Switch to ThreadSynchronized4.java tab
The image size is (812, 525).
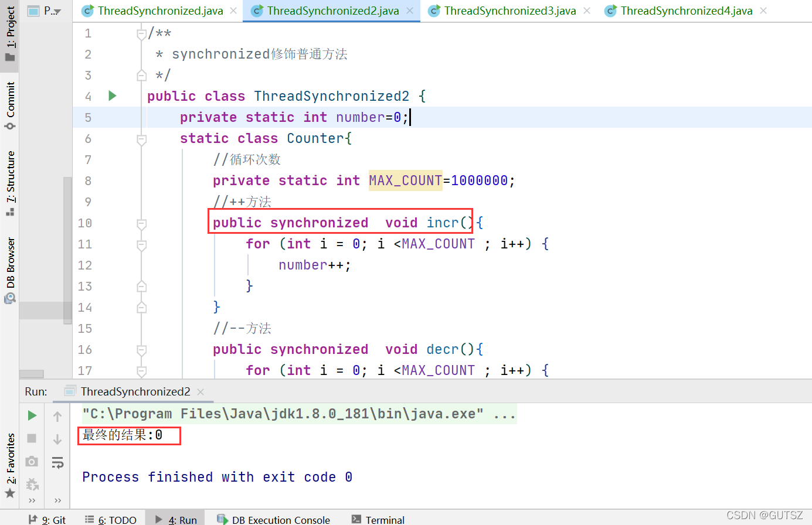click(x=687, y=11)
